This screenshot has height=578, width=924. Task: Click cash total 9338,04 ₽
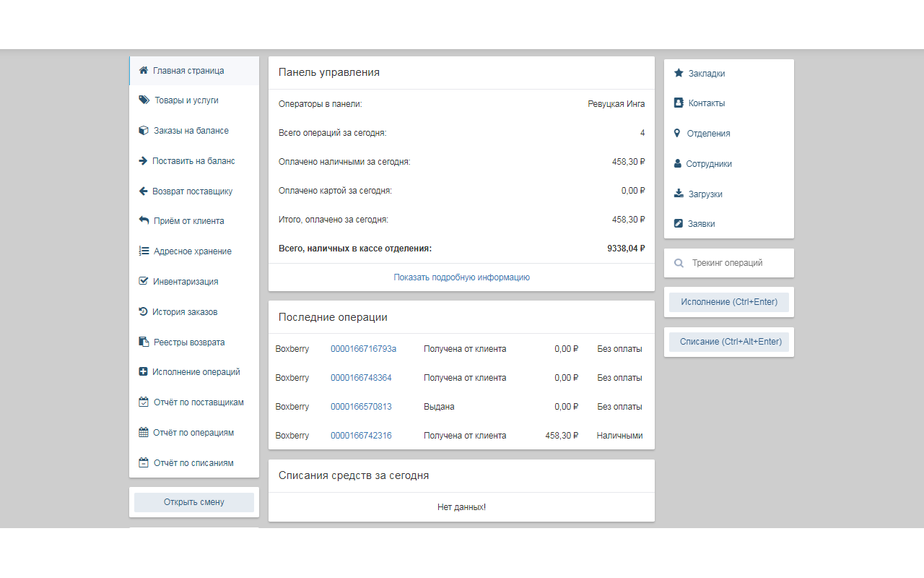(x=626, y=249)
